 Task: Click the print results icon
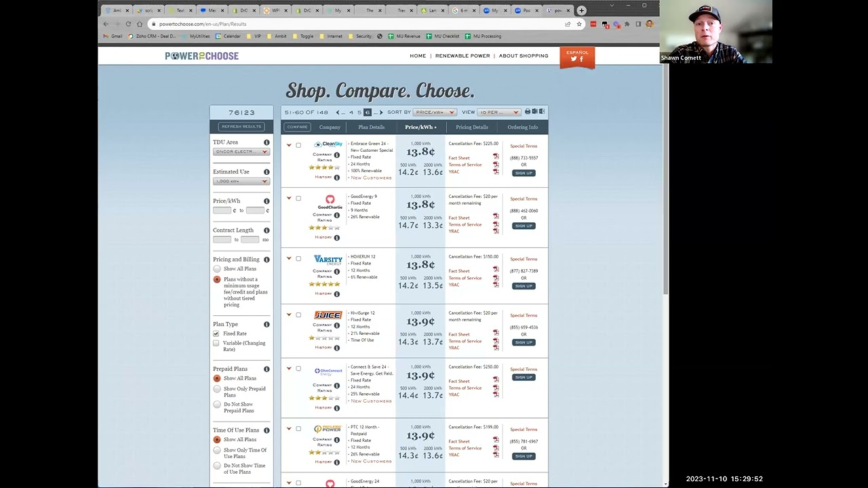pyautogui.click(x=528, y=112)
